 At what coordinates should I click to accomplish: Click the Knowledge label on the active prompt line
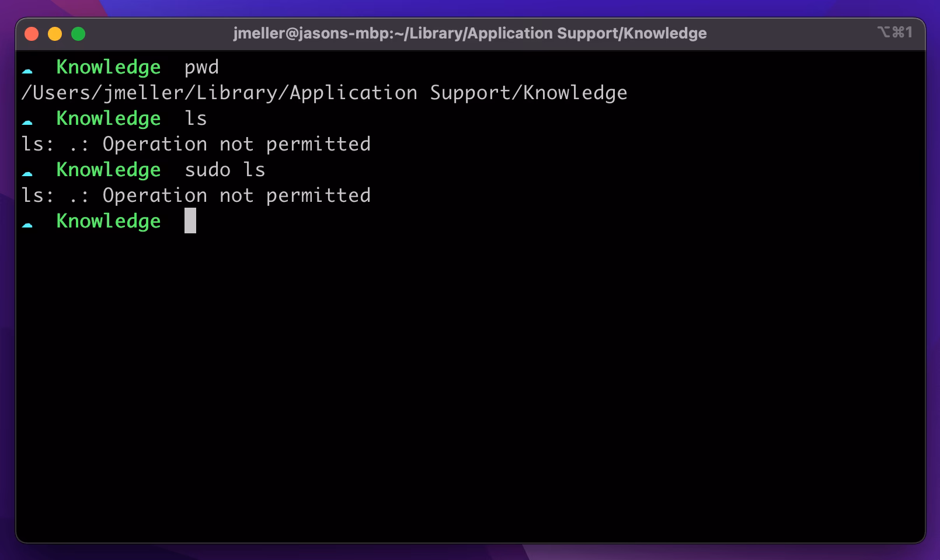point(109,221)
